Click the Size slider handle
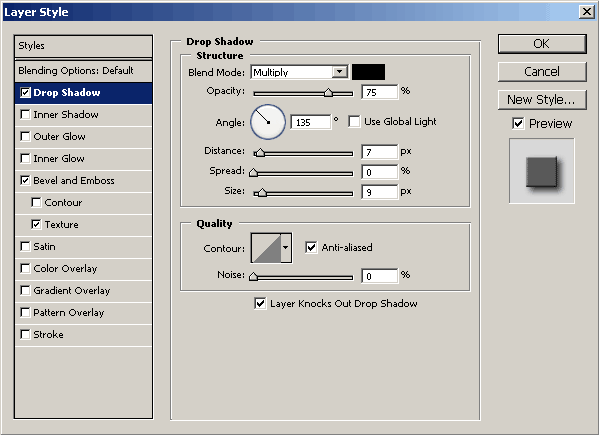Screen dimensions: 599x435 (x=262, y=192)
